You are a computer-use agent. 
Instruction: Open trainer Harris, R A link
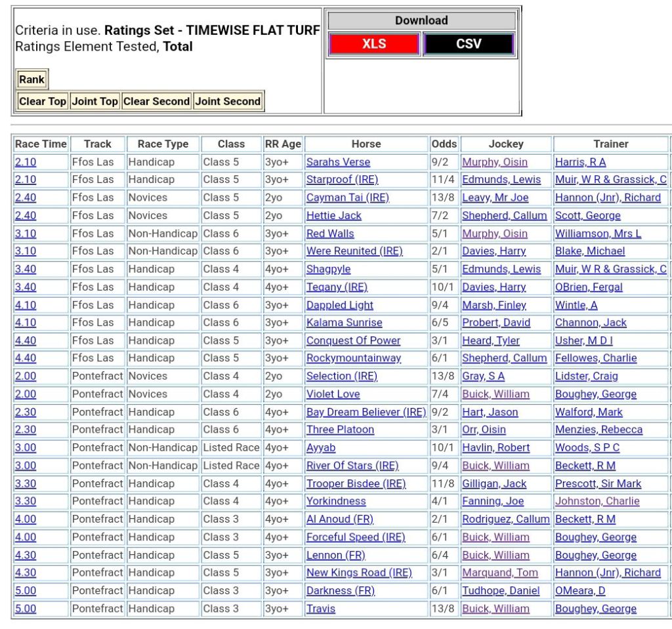point(580,162)
